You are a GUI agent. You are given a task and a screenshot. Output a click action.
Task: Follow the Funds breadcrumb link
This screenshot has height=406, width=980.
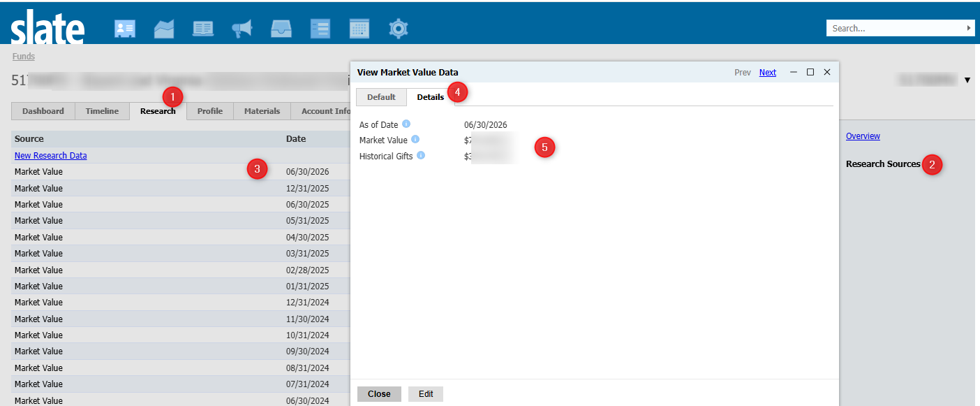(24, 57)
